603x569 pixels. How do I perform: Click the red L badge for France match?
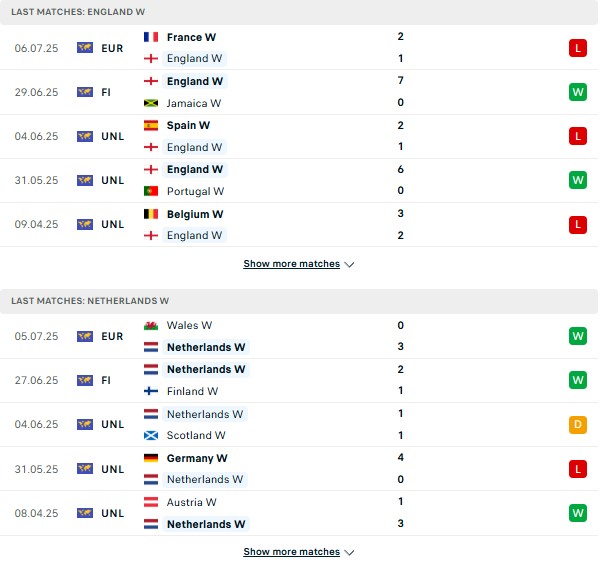point(578,48)
